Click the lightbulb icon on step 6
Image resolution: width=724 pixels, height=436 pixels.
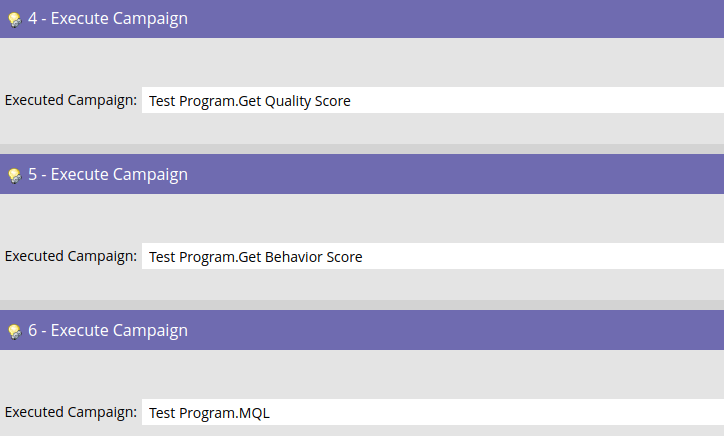point(14,331)
